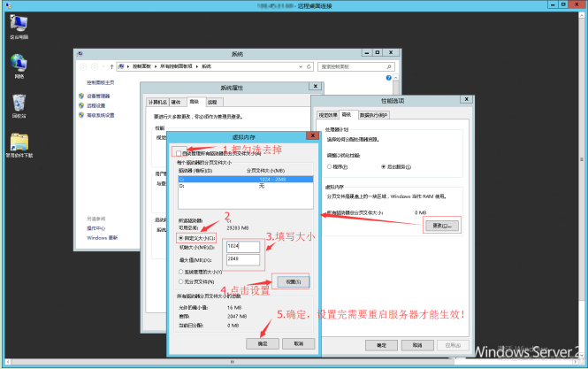
Task: Click 高级系统设置 shield link in sidebar
Action: [99, 115]
